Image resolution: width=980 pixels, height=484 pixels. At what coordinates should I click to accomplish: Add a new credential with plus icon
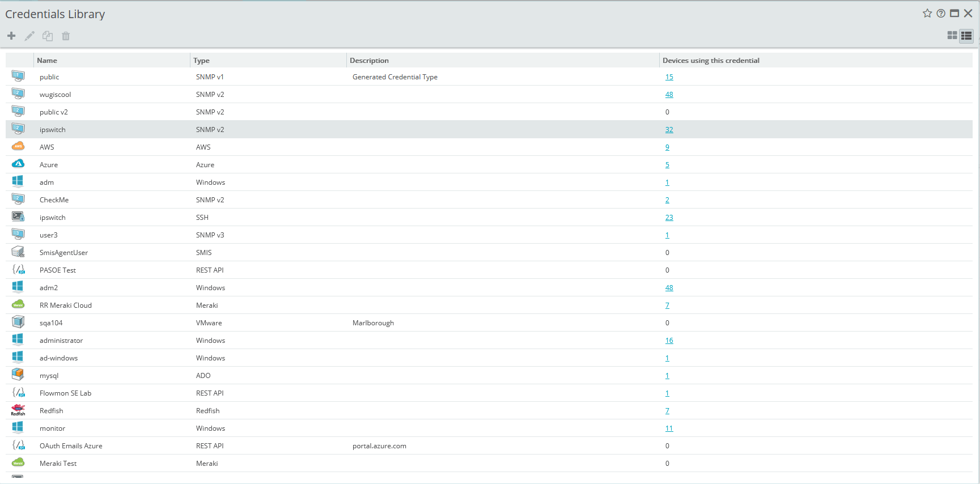tap(11, 36)
